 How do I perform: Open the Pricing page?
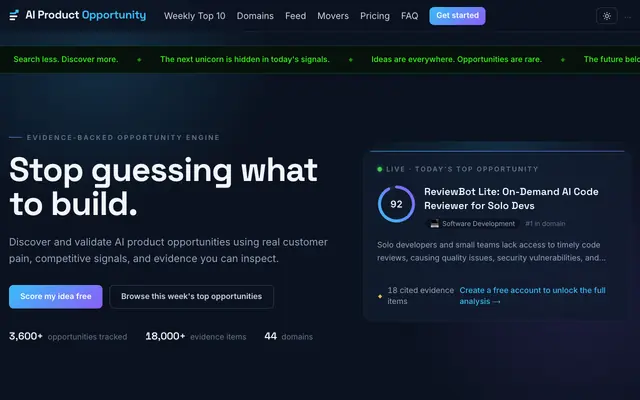[375, 16]
